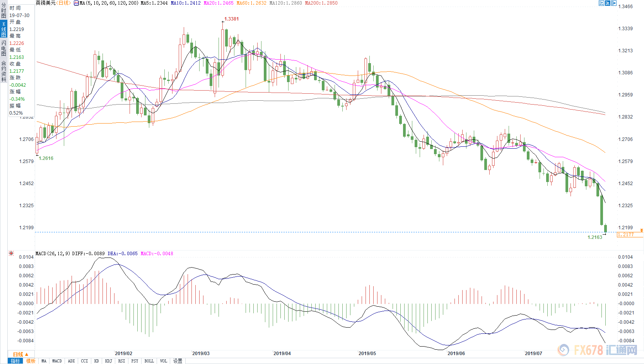
Task: Click the 1.3381 high price label
Action: (x=232, y=19)
